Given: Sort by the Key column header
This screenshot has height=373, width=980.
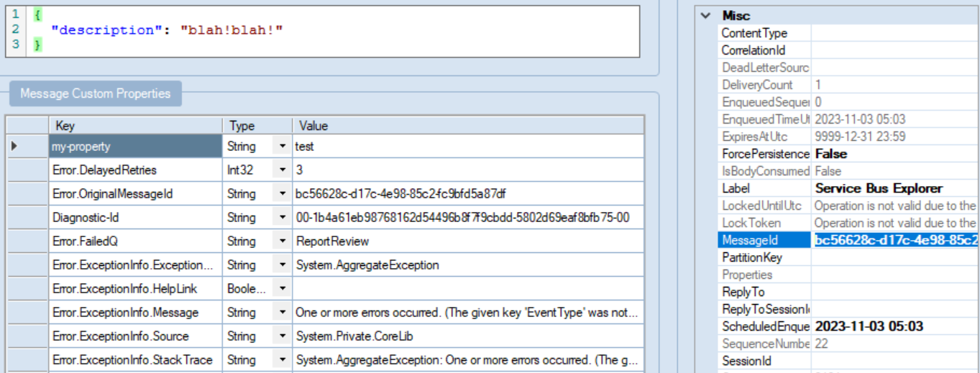Looking at the screenshot, I should (x=135, y=125).
